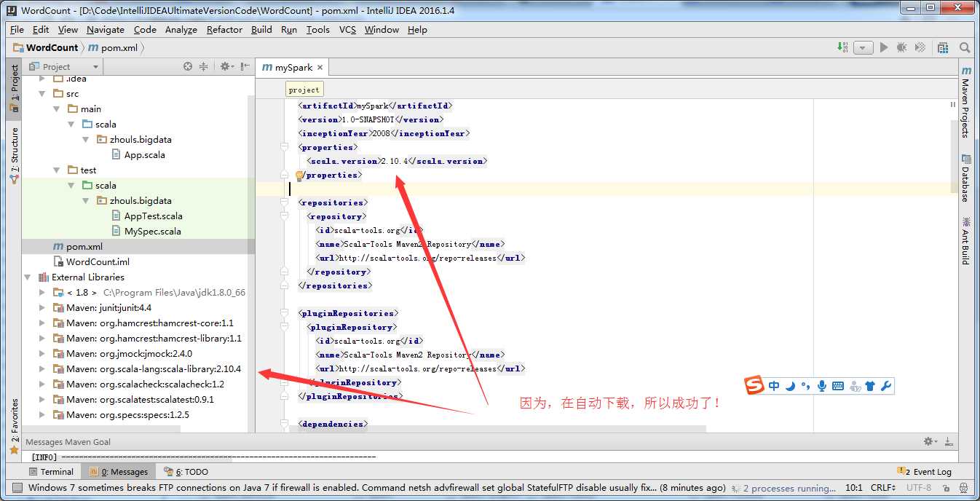Image resolution: width=980 pixels, height=501 pixels.
Task: Open the Build menu
Action: click(261, 30)
